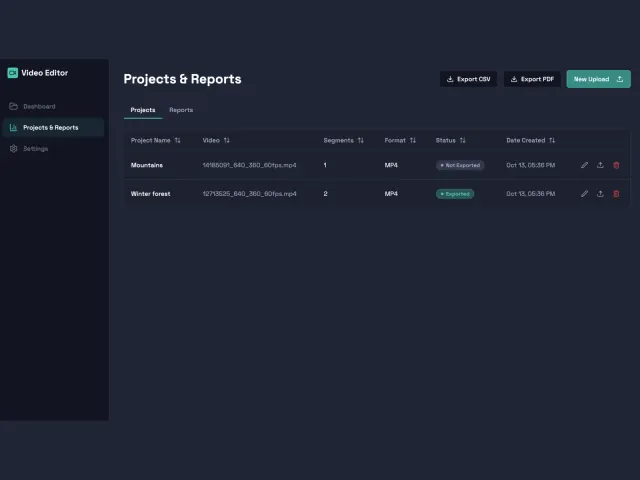Switch to the Reports tab
The height and width of the screenshot is (480, 640).
pyautogui.click(x=181, y=110)
